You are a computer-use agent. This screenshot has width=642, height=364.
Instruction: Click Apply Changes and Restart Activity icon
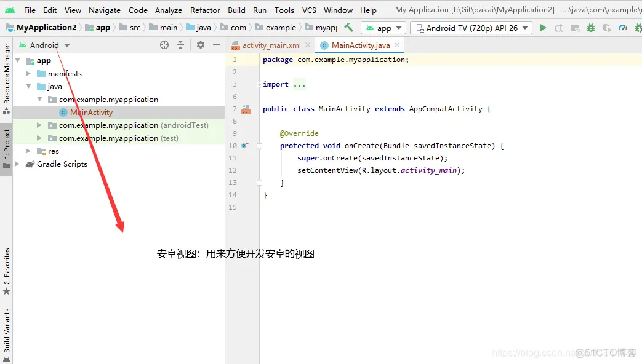[x=558, y=28]
